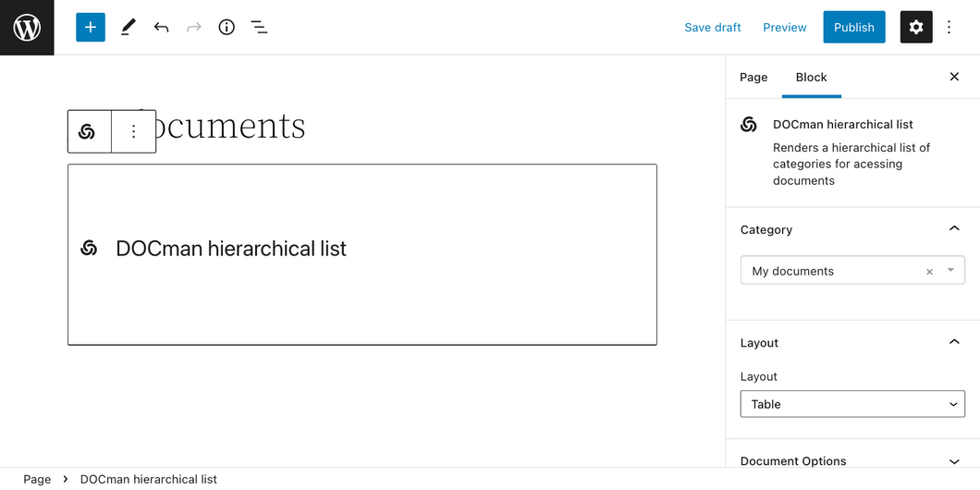980x490 pixels.
Task: Open the Layout Table dropdown
Action: (852, 404)
